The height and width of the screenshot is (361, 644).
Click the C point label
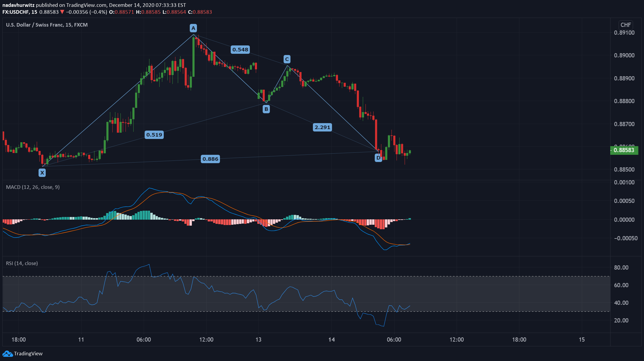tap(287, 59)
